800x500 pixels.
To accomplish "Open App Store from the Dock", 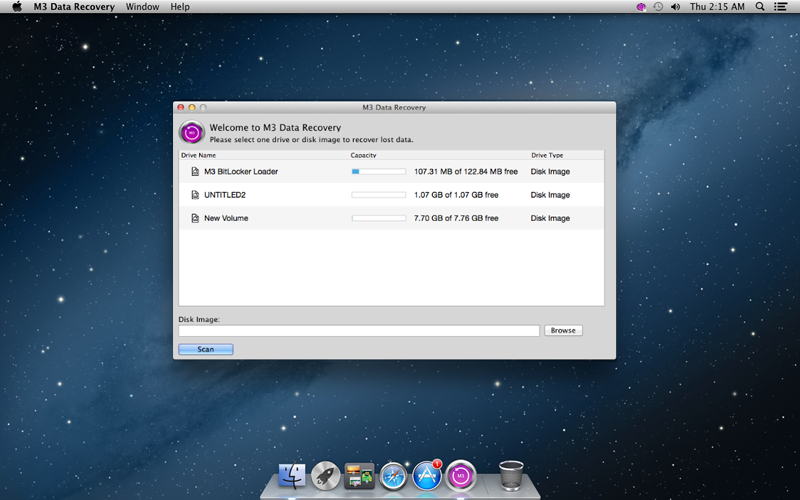I will [x=427, y=476].
